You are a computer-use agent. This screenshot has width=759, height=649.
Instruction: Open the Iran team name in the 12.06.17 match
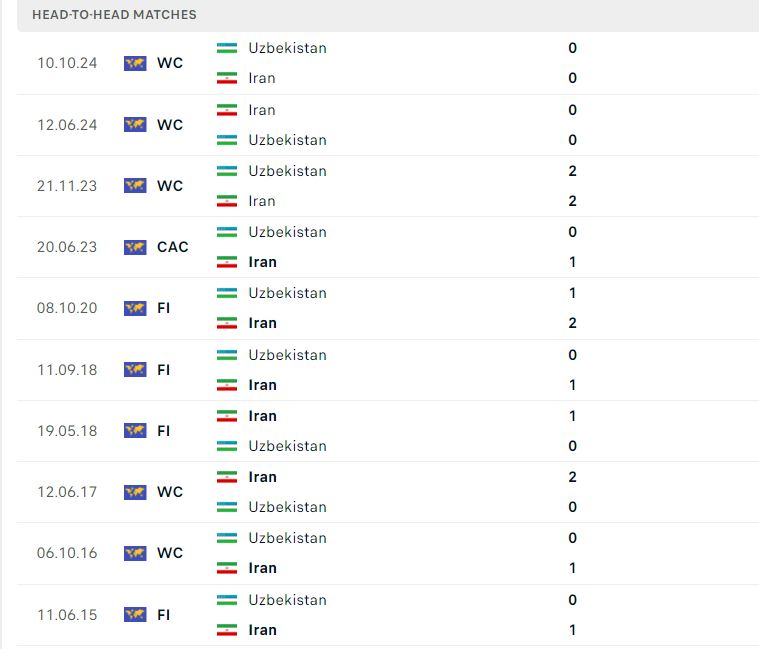point(262,477)
